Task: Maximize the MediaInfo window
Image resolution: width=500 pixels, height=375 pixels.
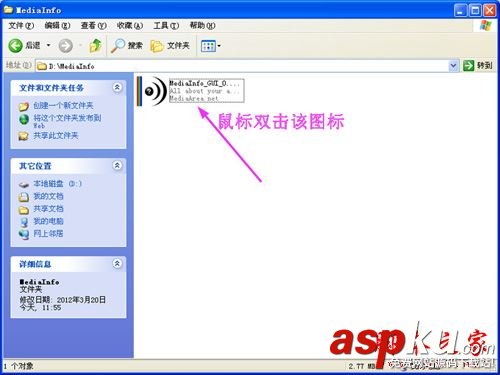Action: point(475,11)
